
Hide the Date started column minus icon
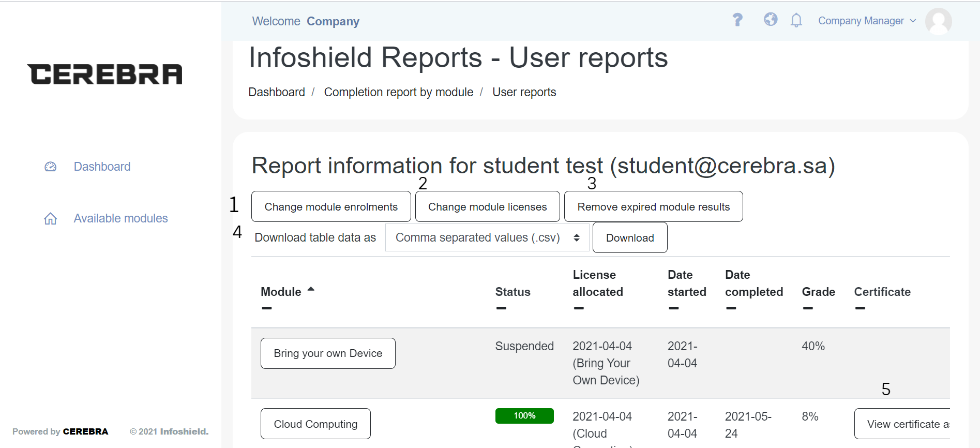click(673, 308)
